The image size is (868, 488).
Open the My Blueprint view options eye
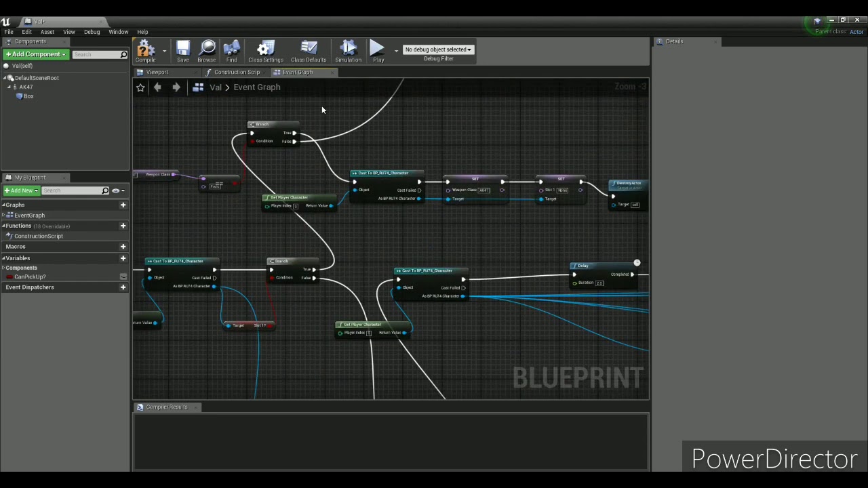coord(117,190)
